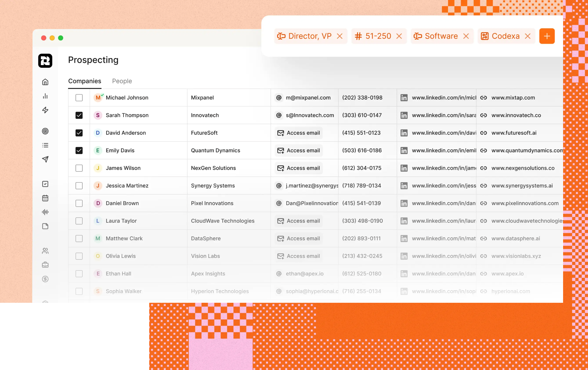Image resolution: width=588 pixels, height=370 pixels.
Task: Check the Laura Taylor row checkbox
Action: [x=79, y=221]
